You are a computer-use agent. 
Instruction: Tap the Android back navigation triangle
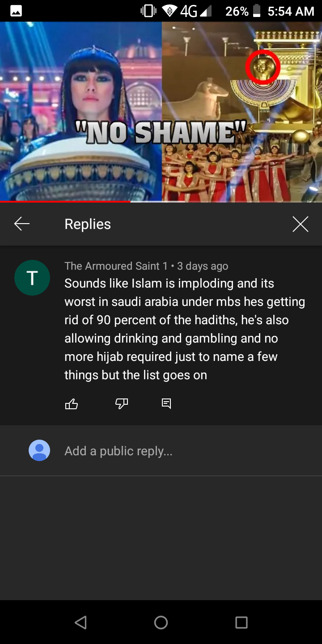[80, 622]
